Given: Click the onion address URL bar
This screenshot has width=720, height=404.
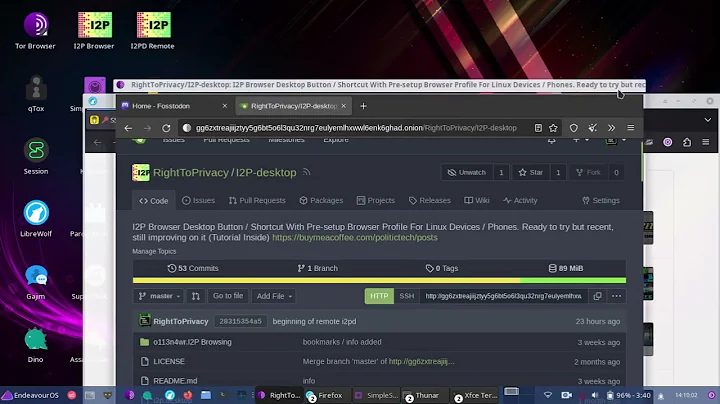Looking at the screenshot, I should coord(356,128).
